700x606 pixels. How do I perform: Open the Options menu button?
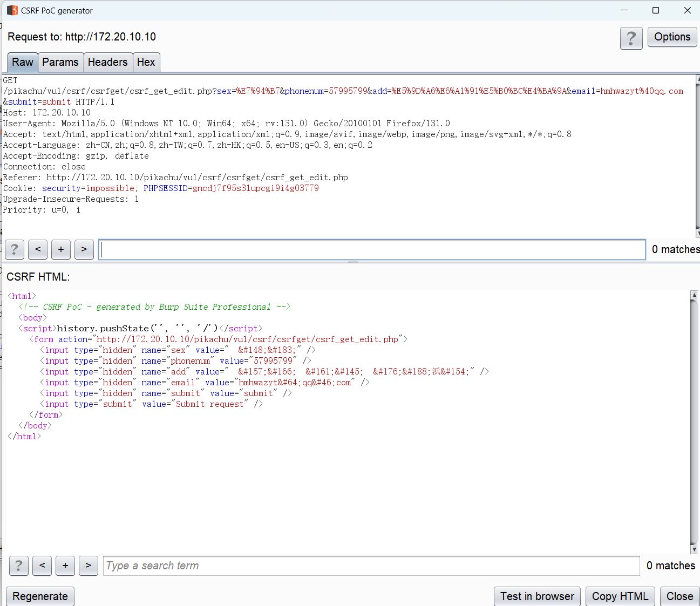click(672, 37)
